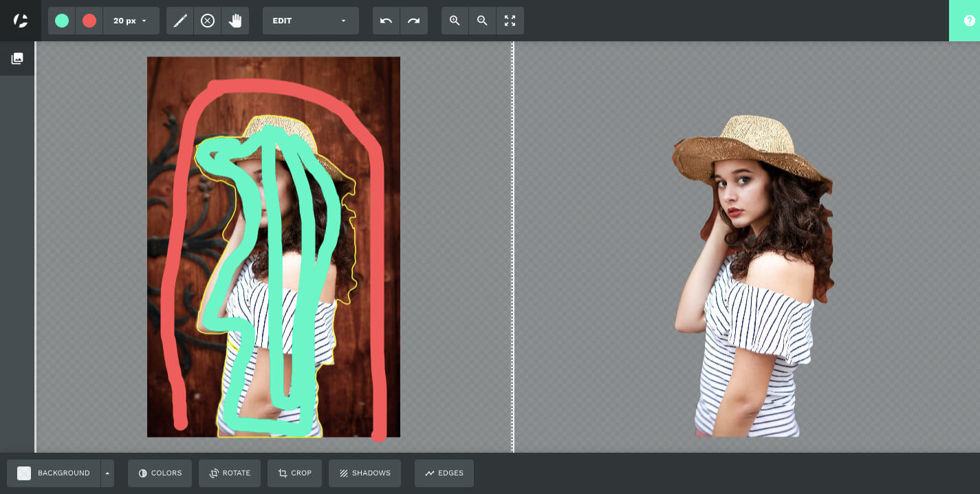Viewport: 980px width, 494px height.
Task: Select the red background marker tool
Action: (x=89, y=21)
